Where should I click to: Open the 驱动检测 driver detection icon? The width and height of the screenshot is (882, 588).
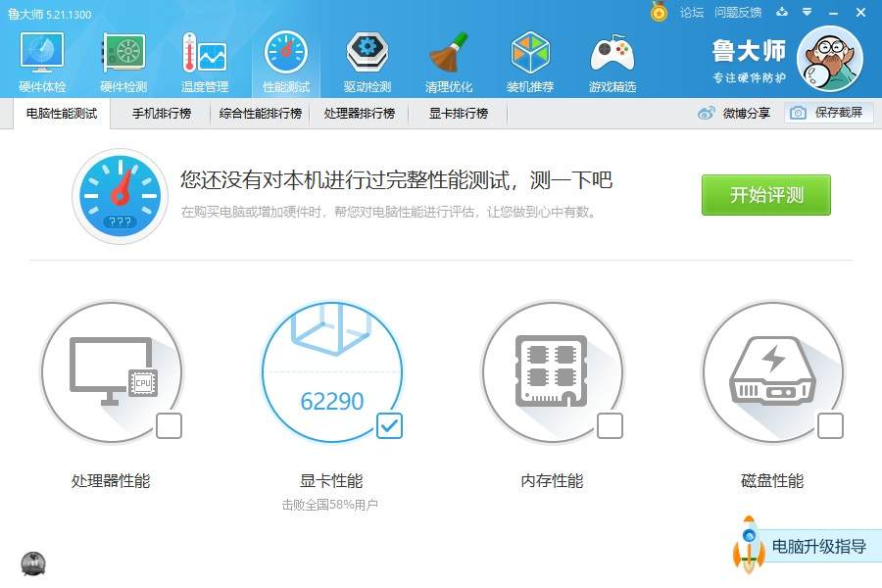367,62
